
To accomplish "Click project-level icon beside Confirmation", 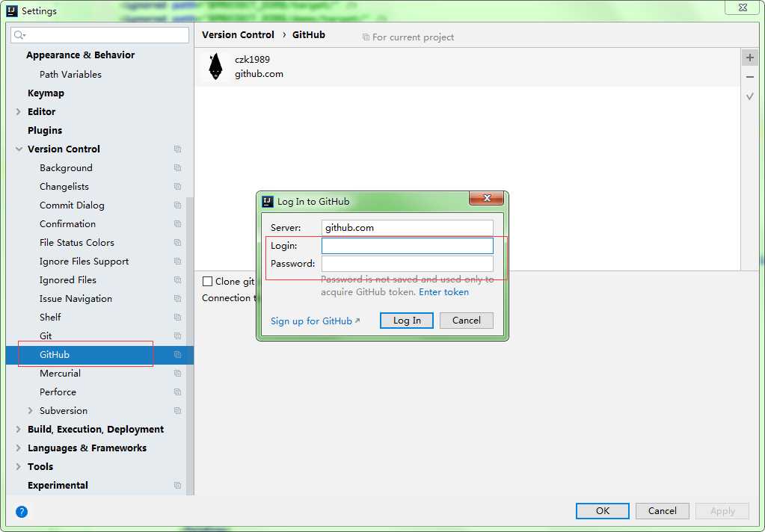I will [x=177, y=224].
